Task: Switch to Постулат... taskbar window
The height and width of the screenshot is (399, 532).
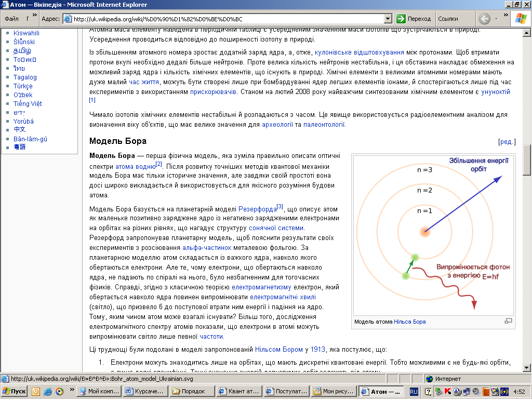Action: [x=287, y=392]
